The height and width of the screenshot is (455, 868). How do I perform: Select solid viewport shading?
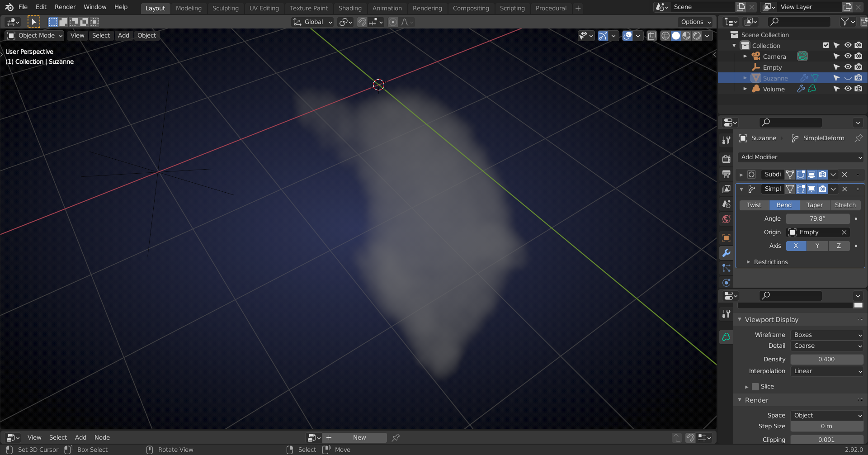[676, 36]
